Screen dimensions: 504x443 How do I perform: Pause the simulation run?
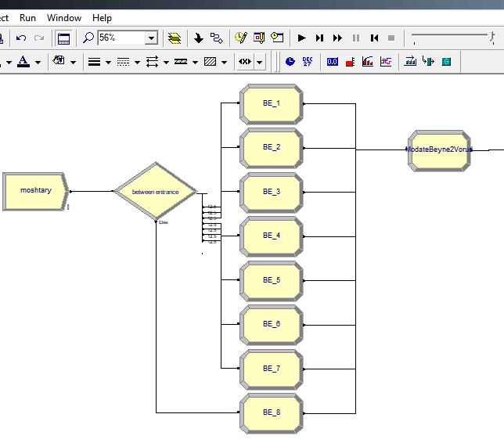(x=356, y=38)
